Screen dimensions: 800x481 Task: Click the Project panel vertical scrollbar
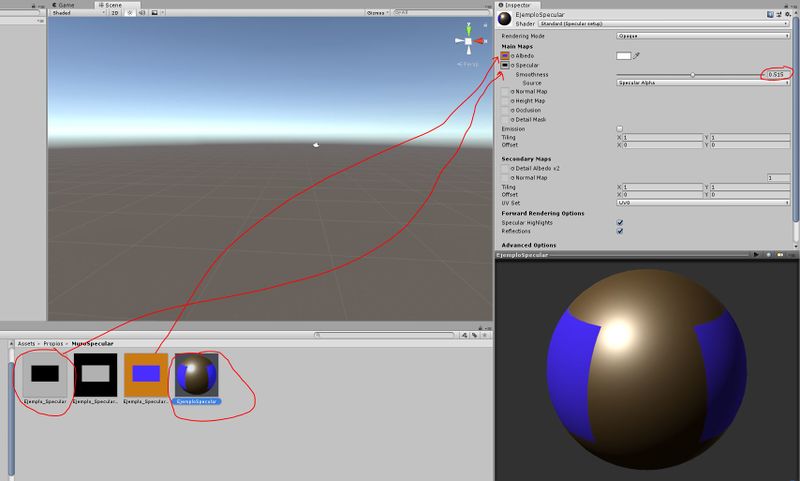tap(11, 418)
